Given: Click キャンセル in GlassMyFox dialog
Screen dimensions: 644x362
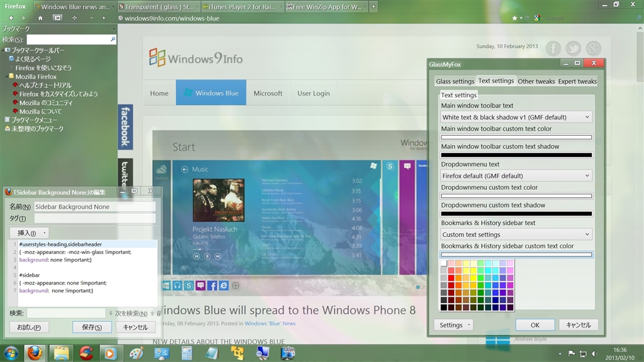Looking at the screenshot, I should click(579, 325).
